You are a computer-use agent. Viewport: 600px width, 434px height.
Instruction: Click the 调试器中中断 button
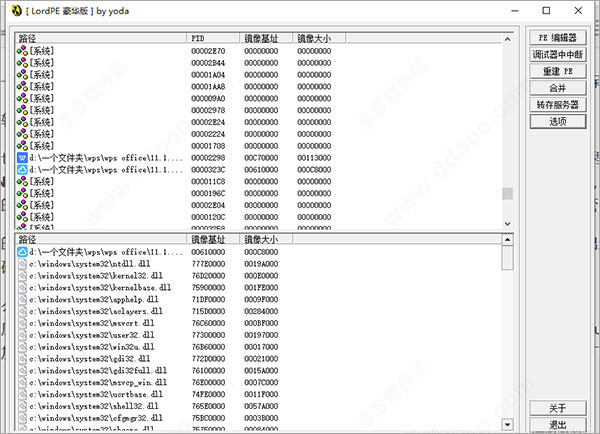[558, 55]
